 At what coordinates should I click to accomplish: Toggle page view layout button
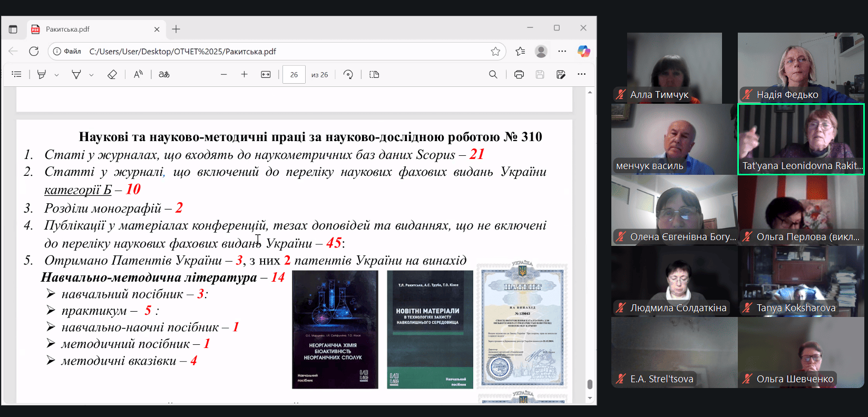coord(374,74)
